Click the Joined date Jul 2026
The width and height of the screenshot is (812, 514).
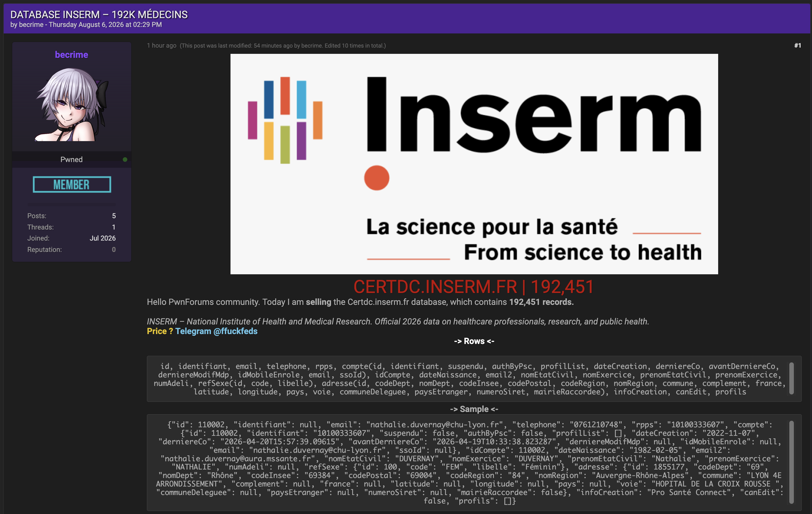pos(103,238)
